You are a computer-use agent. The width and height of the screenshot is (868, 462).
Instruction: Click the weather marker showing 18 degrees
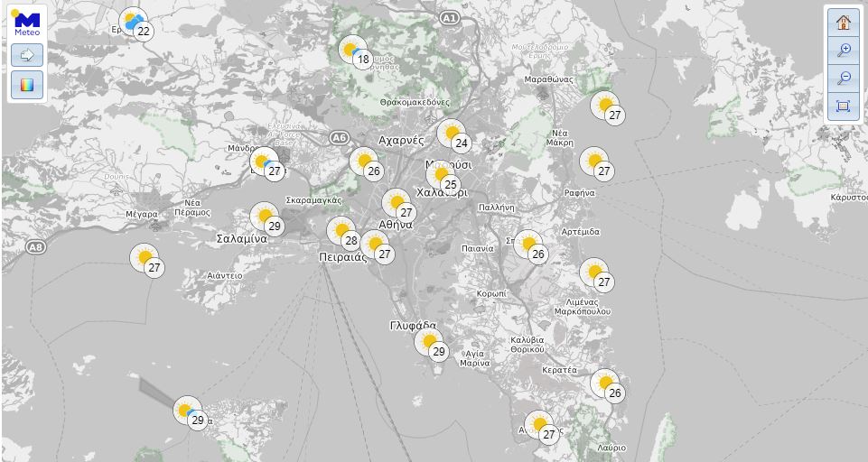click(355, 52)
